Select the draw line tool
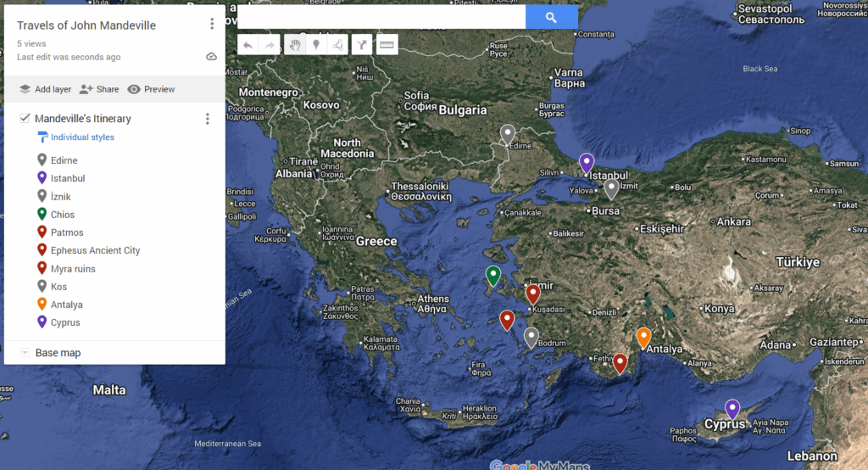 (x=338, y=45)
